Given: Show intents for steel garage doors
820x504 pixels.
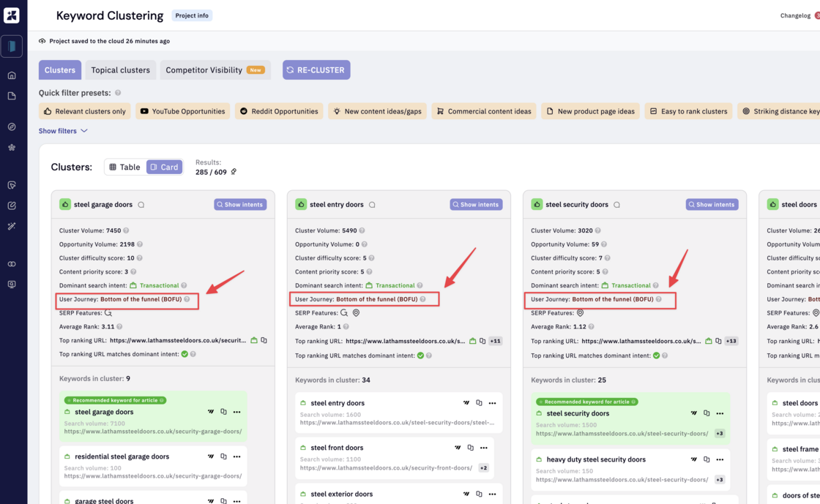Looking at the screenshot, I should pos(240,205).
